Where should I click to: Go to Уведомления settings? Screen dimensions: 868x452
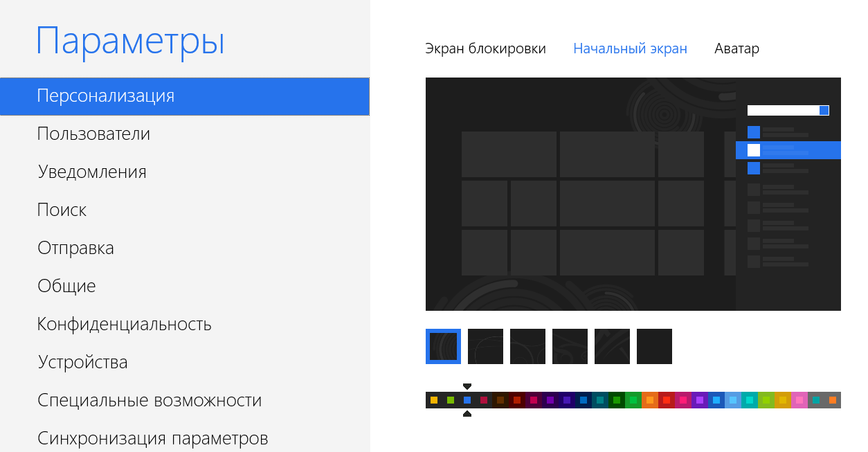pyautogui.click(x=185, y=172)
